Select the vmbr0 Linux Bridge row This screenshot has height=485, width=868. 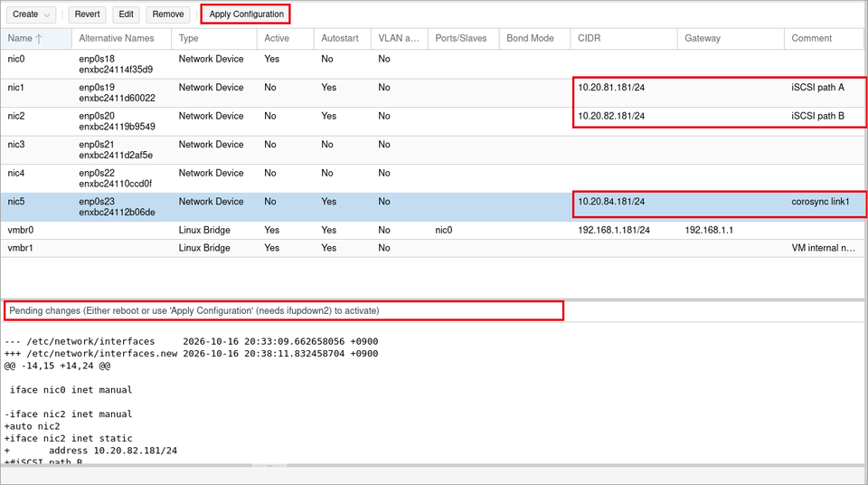point(433,230)
